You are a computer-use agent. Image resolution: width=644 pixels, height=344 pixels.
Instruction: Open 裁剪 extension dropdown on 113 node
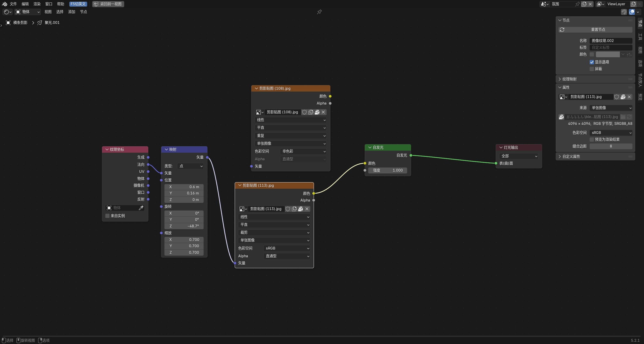click(x=274, y=232)
